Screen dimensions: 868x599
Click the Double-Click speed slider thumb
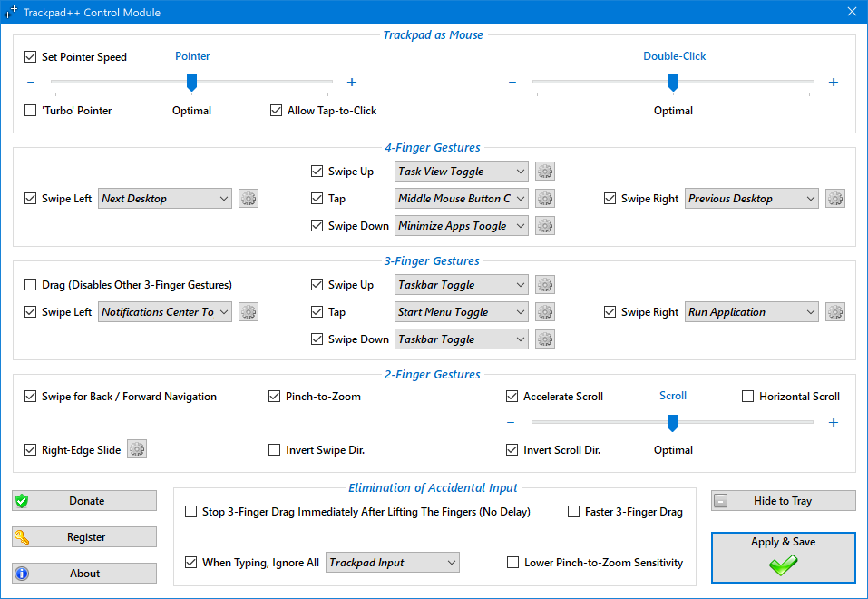point(673,83)
